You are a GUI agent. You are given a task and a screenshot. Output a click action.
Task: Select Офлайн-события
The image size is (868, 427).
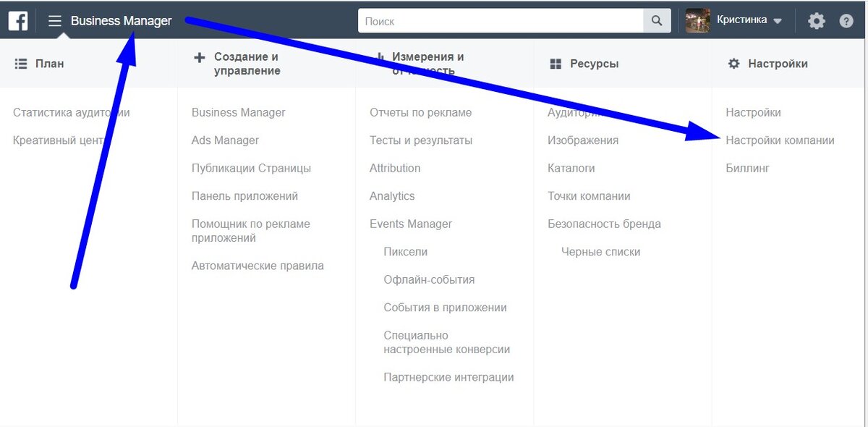coord(429,280)
